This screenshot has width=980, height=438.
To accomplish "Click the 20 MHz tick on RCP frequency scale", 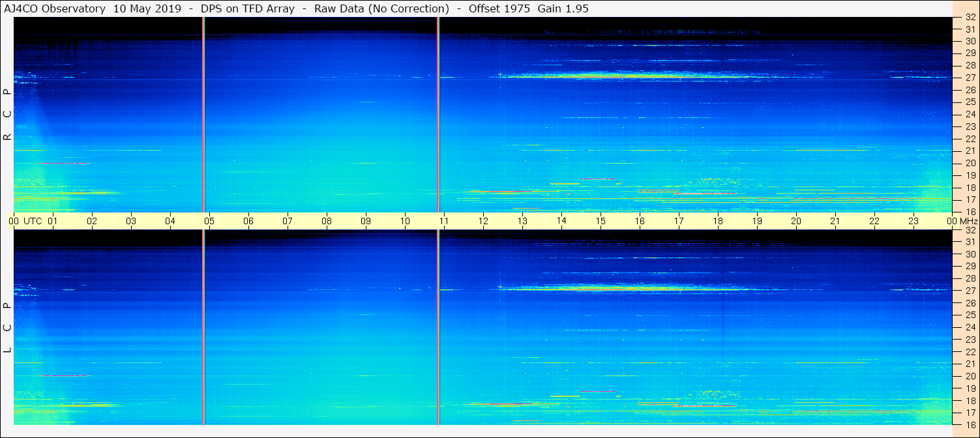I will [x=970, y=163].
